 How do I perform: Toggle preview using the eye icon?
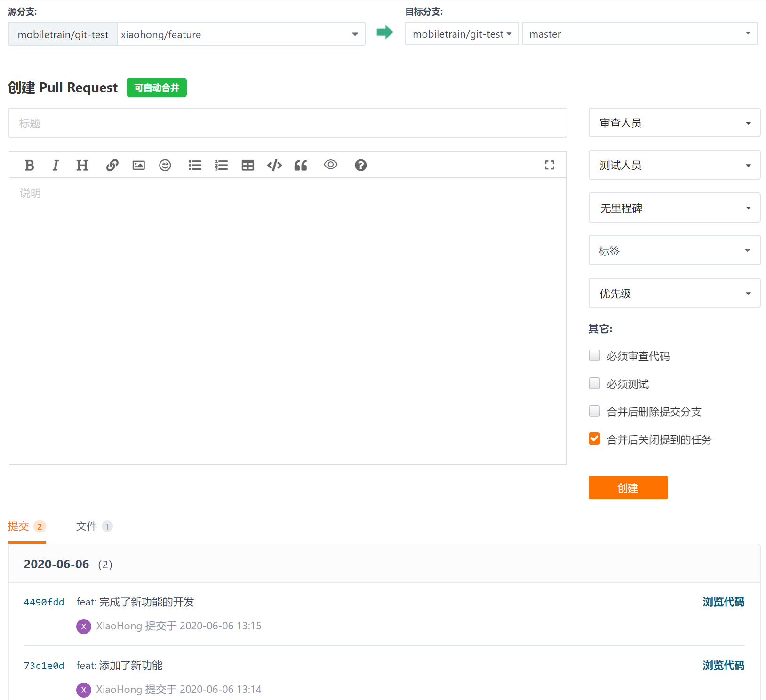(x=330, y=165)
